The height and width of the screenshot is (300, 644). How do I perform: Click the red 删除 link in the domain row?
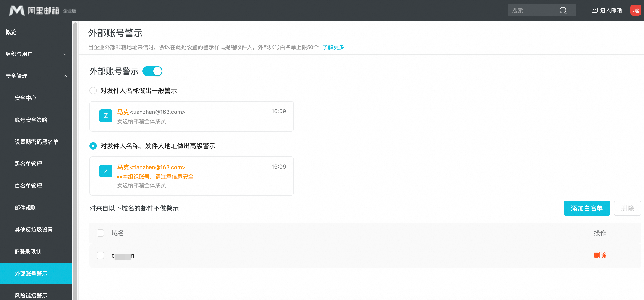(x=600, y=255)
